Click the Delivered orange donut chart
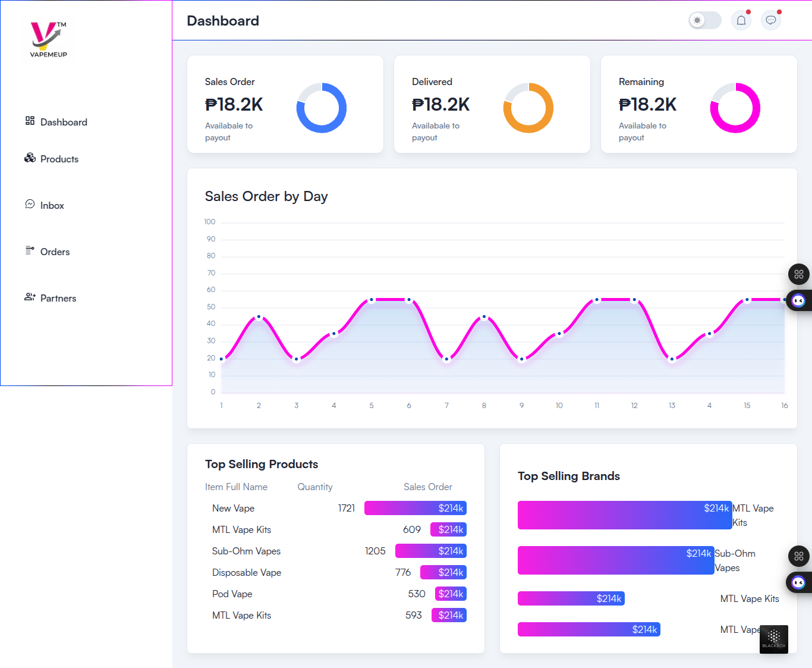Viewport: 812px width, 668px height. click(528, 108)
